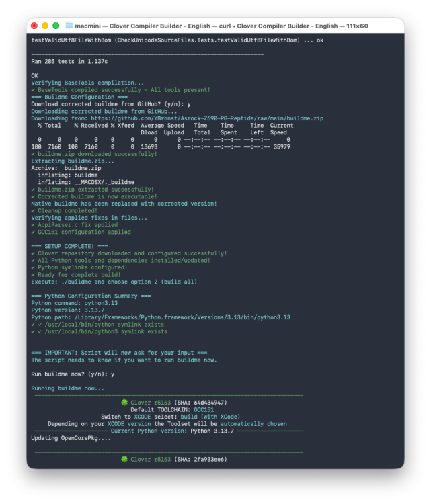Click the yellow minimize window button
The height and width of the screenshot is (504, 431).
(45, 26)
